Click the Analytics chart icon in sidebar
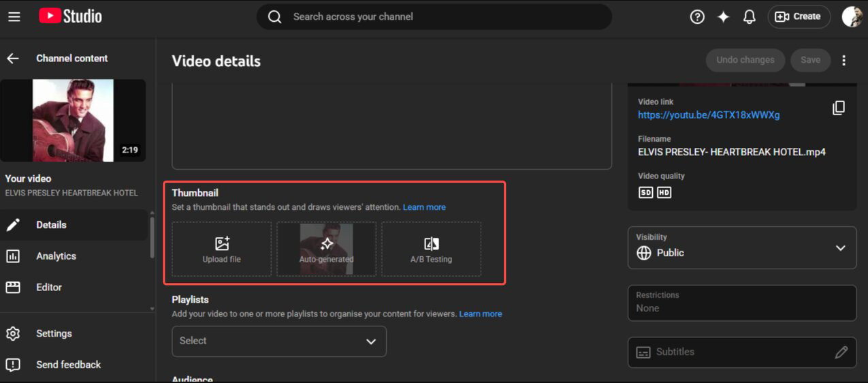Screen dimensions: 868x383 tap(13, 256)
